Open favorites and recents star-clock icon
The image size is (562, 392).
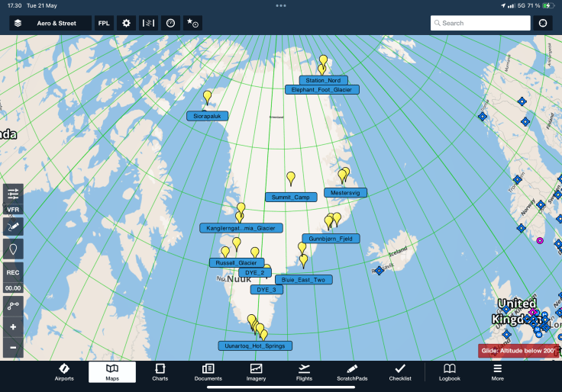192,23
